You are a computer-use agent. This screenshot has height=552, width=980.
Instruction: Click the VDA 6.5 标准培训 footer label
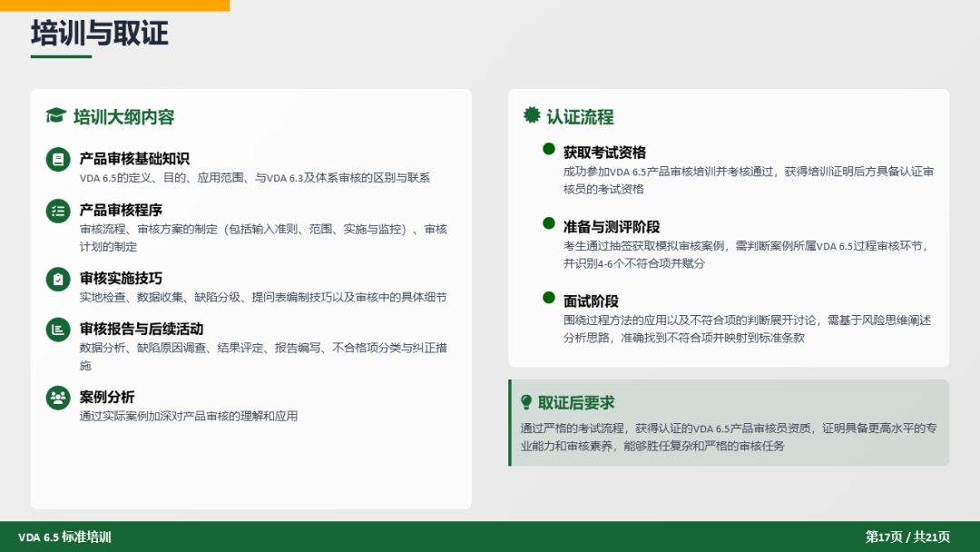coord(64,537)
